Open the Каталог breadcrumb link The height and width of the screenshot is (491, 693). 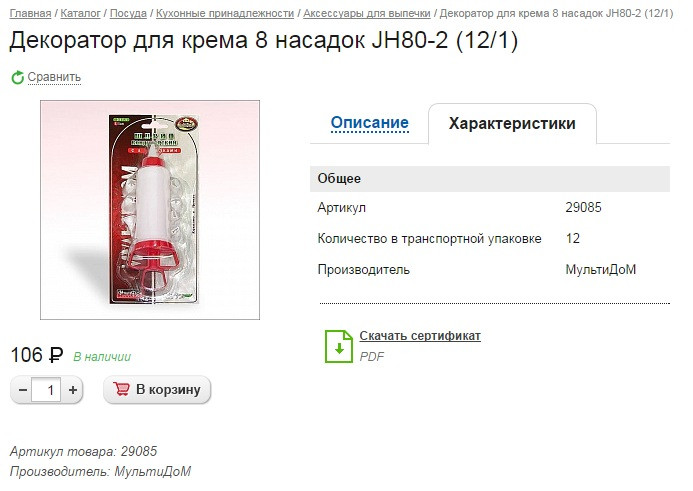pos(80,13)
